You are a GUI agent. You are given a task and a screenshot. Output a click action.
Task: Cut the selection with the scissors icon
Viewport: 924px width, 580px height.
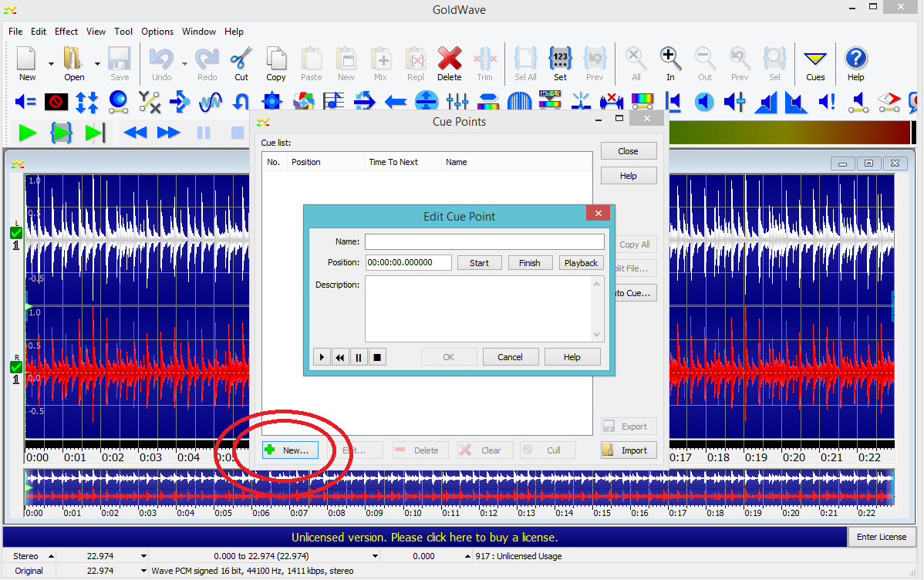[241, 64]
